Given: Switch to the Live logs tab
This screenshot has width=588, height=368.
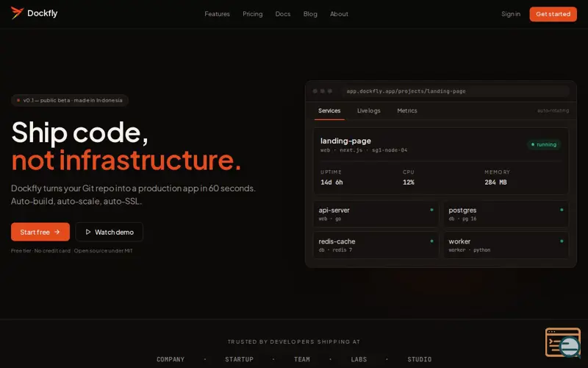Looking at the screenshot, I should point(369,111).
